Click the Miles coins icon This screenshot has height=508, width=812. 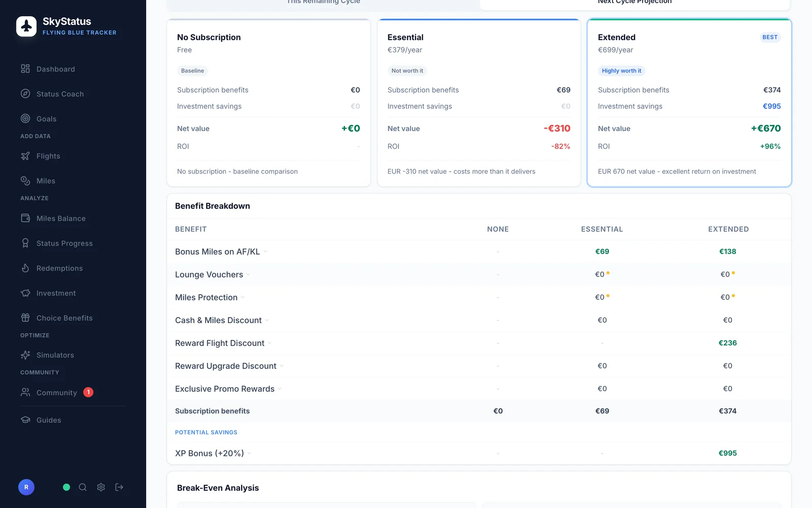click(x=25, y=181)
